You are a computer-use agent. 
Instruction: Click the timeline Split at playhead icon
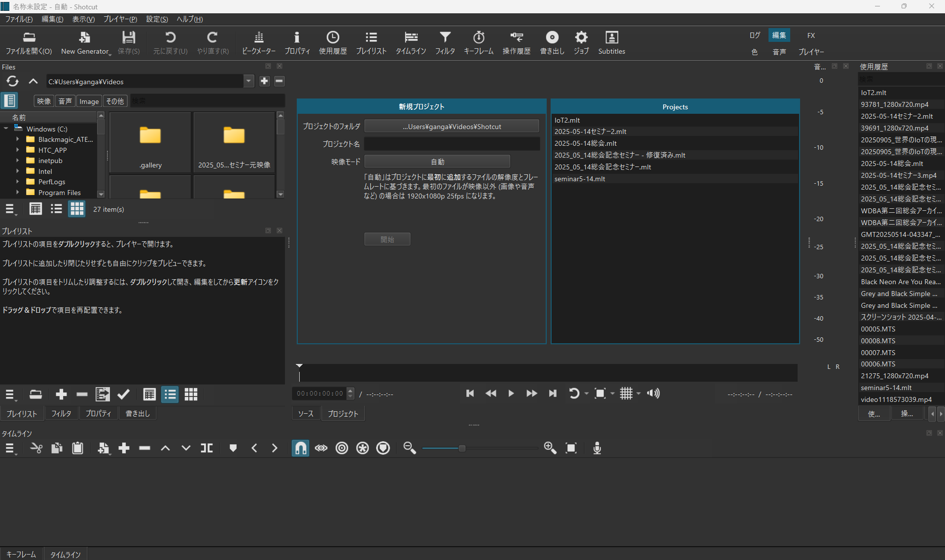point(207,448)
